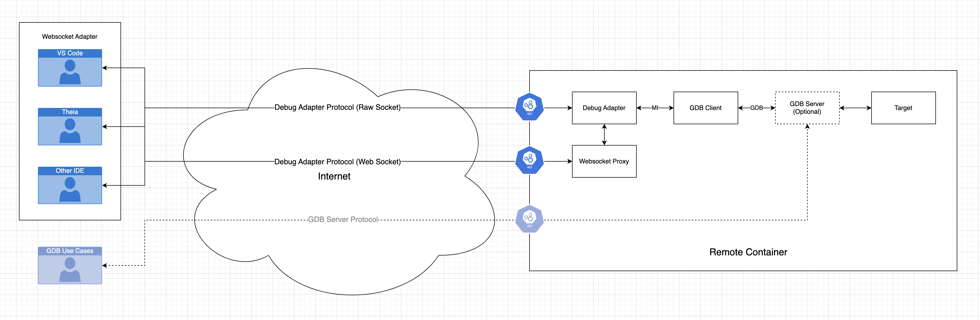
Task: Select the Theia user icon
Action: point(70,130)
